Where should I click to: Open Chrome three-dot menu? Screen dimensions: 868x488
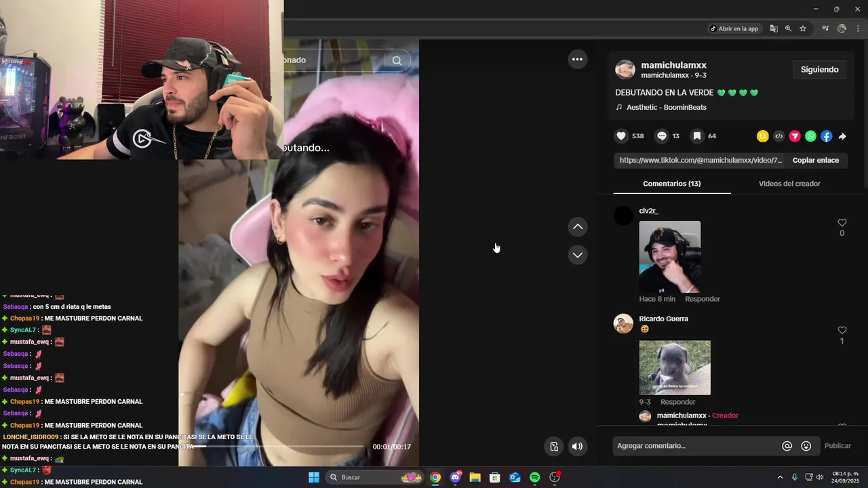tap(858, 28)
